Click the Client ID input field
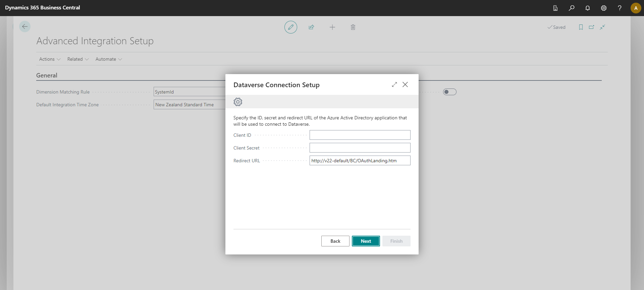Viewport: 644px width, 290px height. (x=360, y=135)
